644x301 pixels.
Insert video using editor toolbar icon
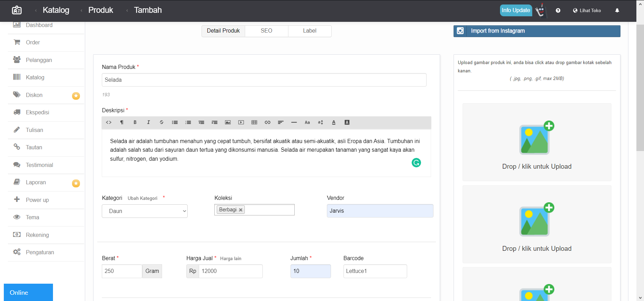coord(241,122)
